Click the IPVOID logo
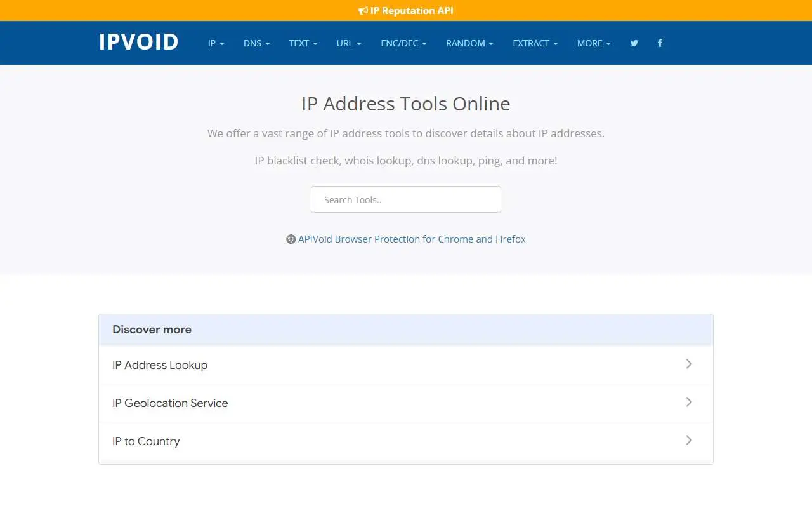This screenshot has height=508, width=812. (x=138, y=42)
